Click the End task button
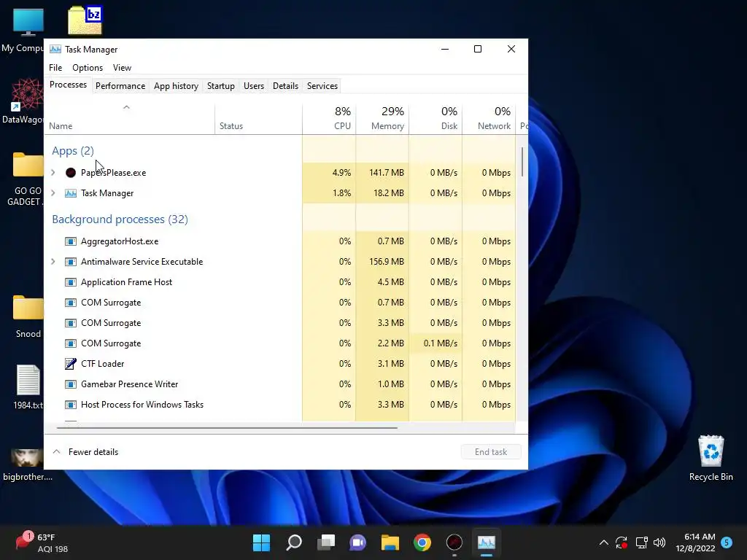 click(491, 452)
